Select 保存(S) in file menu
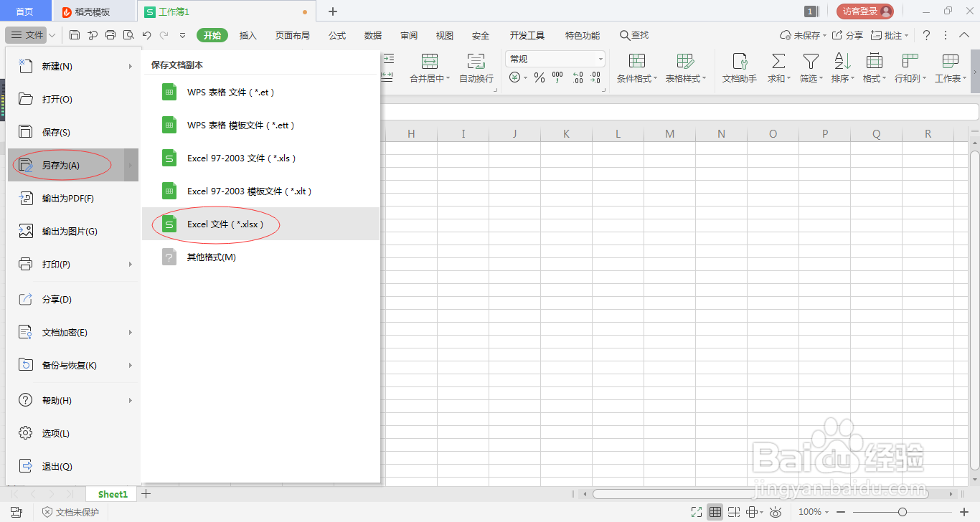This screenshot has height=522, width=980. tap(72, 133)
